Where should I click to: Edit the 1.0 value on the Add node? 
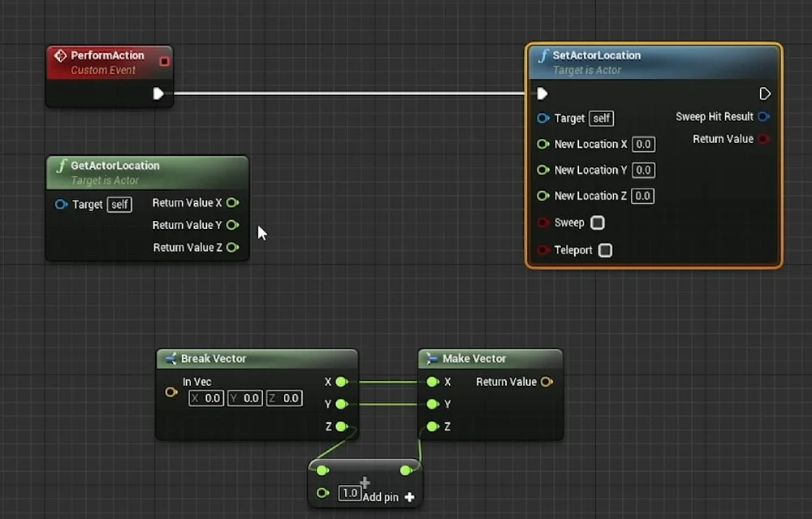point(349,493)
